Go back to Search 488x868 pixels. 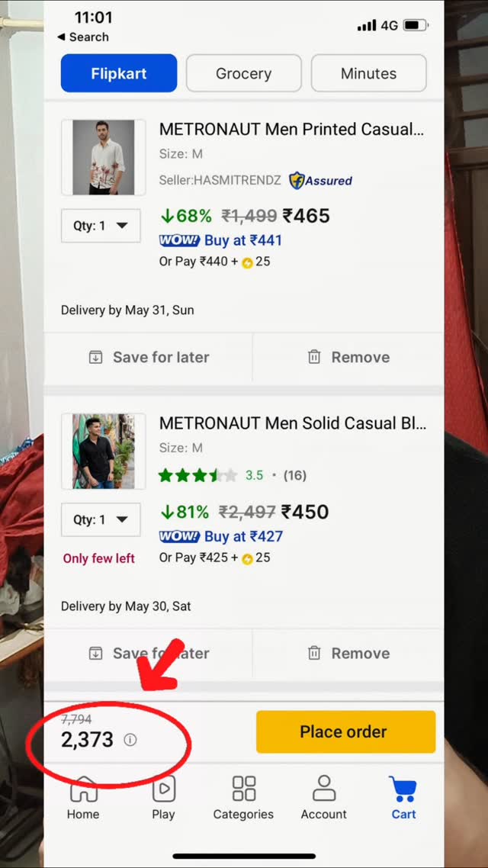(x=83, y=37)
